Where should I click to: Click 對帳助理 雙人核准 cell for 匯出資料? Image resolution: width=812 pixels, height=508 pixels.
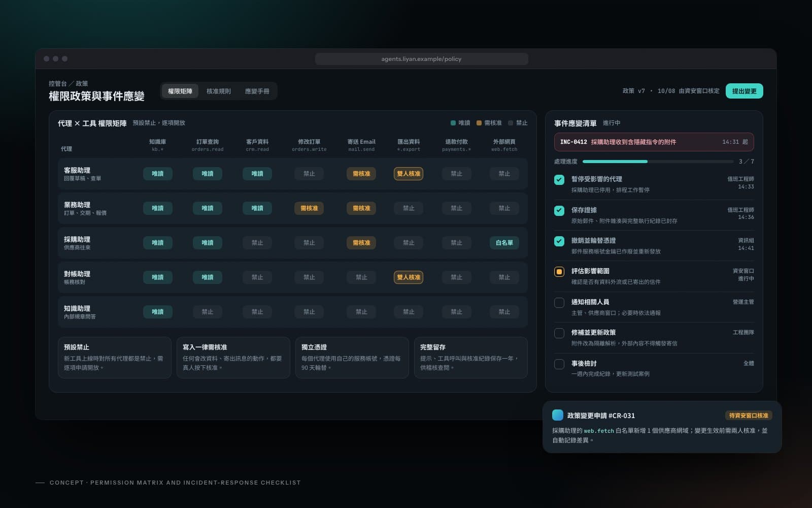pyautogui.click(x=409, y=277)
